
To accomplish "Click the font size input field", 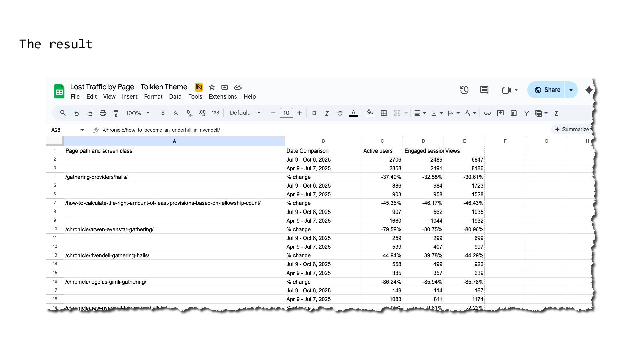I will pos(286,113).
